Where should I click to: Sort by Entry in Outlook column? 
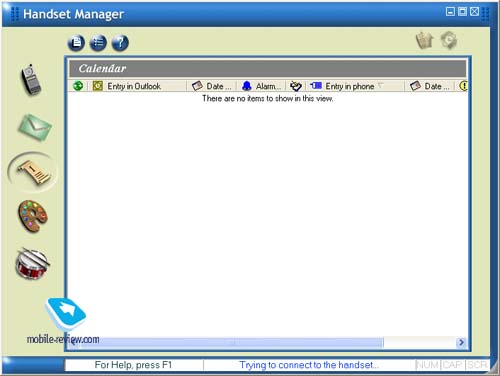(x=137, y=86)
